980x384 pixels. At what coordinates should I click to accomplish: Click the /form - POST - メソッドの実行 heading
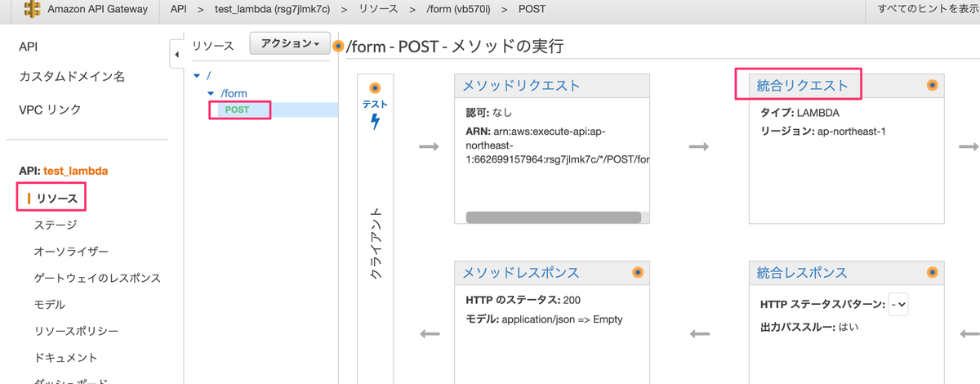tap(455, 46)
